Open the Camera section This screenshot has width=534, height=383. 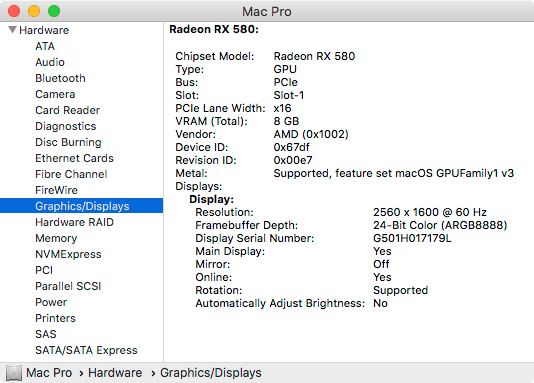click(55, 94)
